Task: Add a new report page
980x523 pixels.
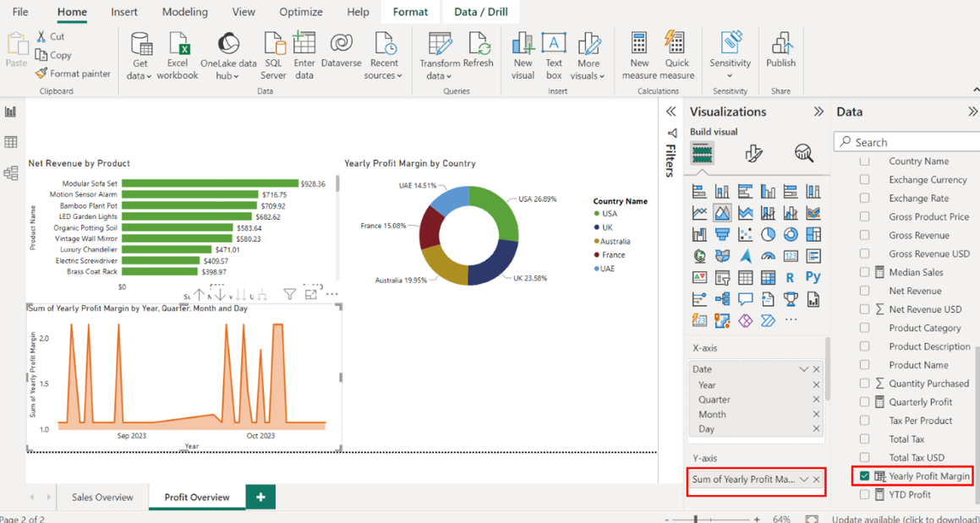Action: [x=260, y=497]
